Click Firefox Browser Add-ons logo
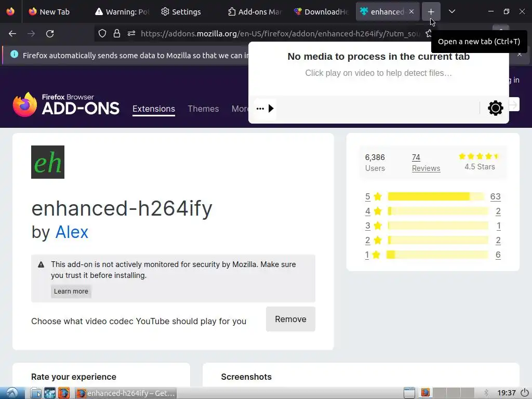 (66, 104)
